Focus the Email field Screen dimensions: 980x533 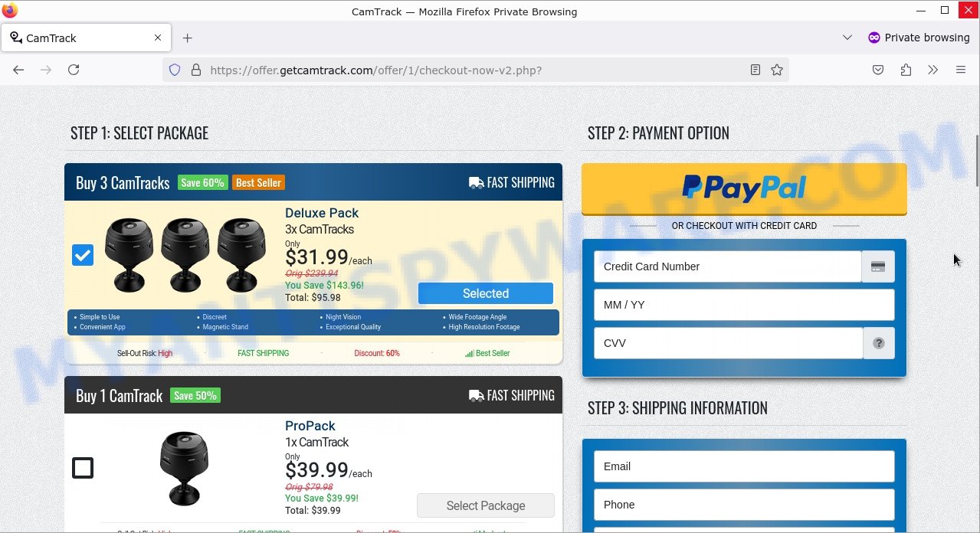click(744, 466)
